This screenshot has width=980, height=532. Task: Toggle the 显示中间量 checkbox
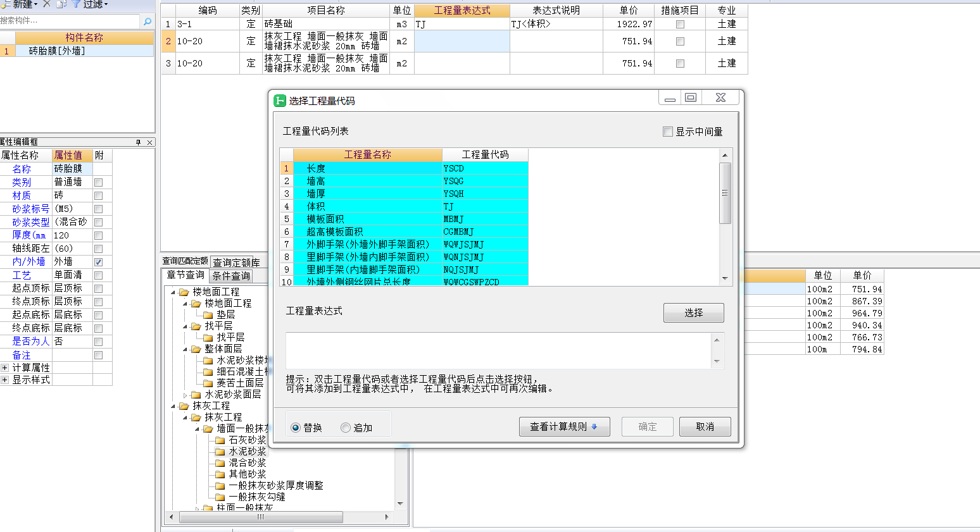[667, 132]
